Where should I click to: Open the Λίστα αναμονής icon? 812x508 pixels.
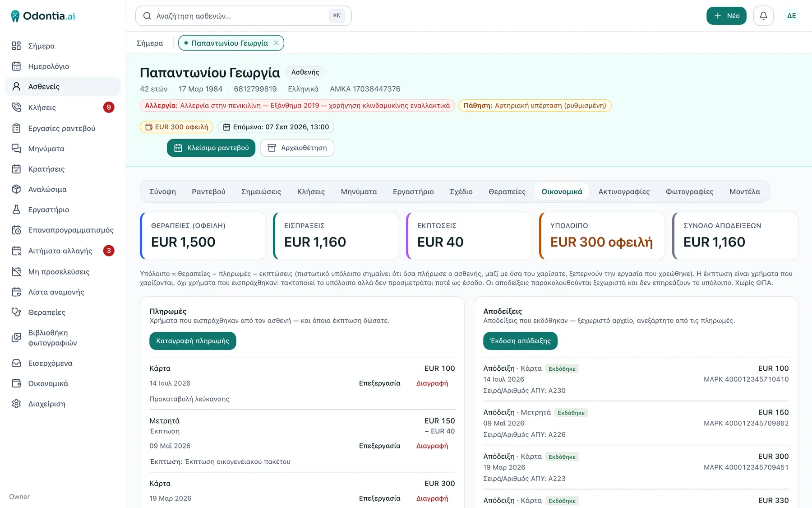pyautogui.click(x=16, y=292)
